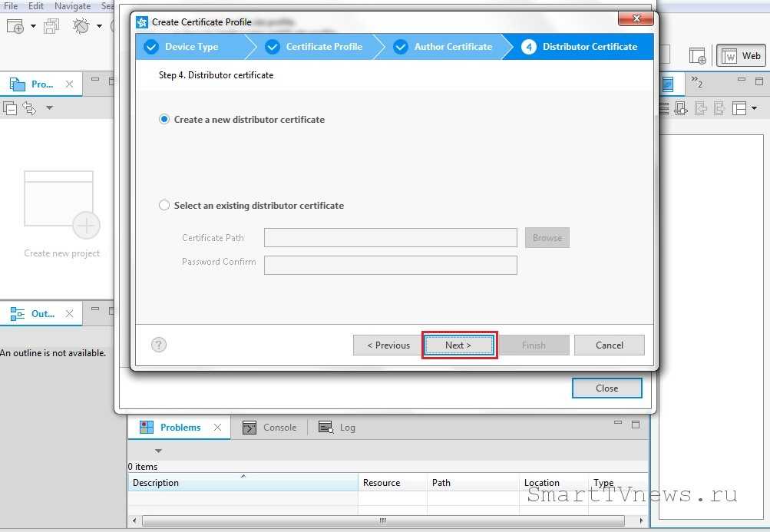Click the New project wizard toolbar icon

(15, 26)
